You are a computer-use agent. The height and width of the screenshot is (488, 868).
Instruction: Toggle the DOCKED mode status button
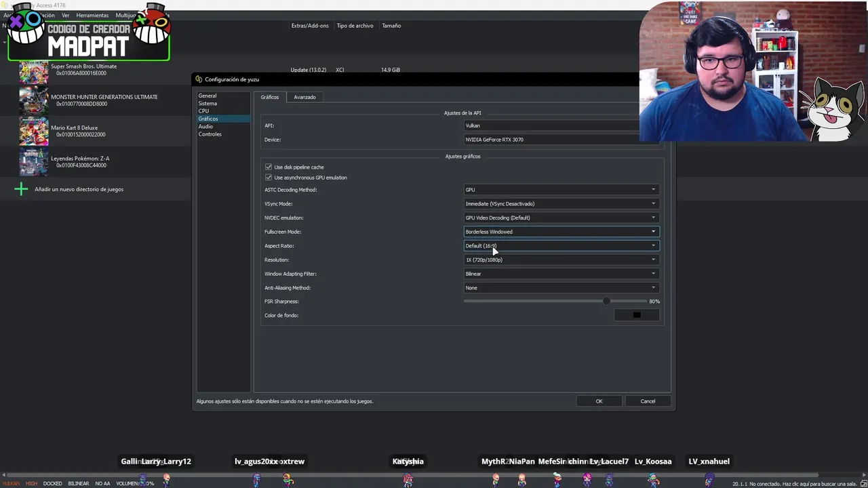[53, 484]
